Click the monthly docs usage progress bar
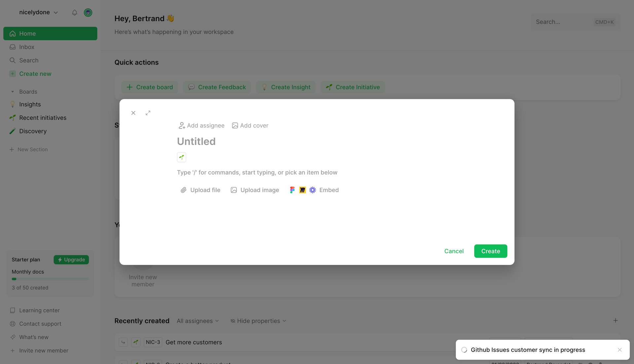This screenshot has width=634, height=364. click(50, 279)
